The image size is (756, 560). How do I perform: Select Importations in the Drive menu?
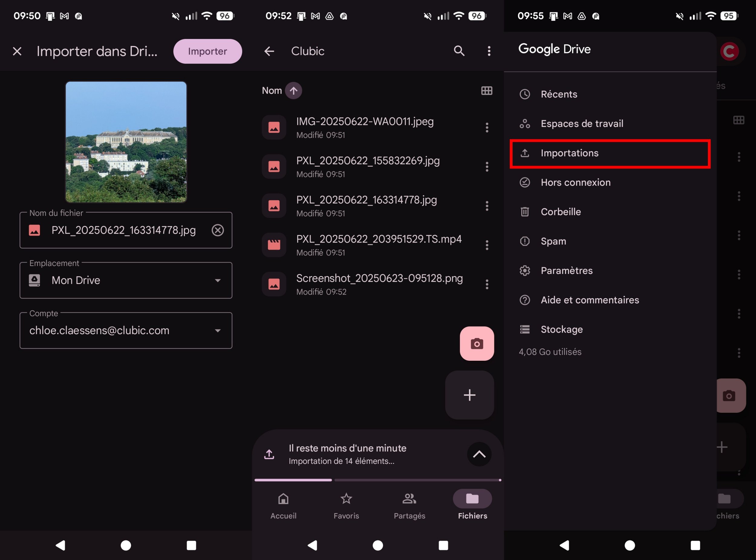tap(610, 153)
